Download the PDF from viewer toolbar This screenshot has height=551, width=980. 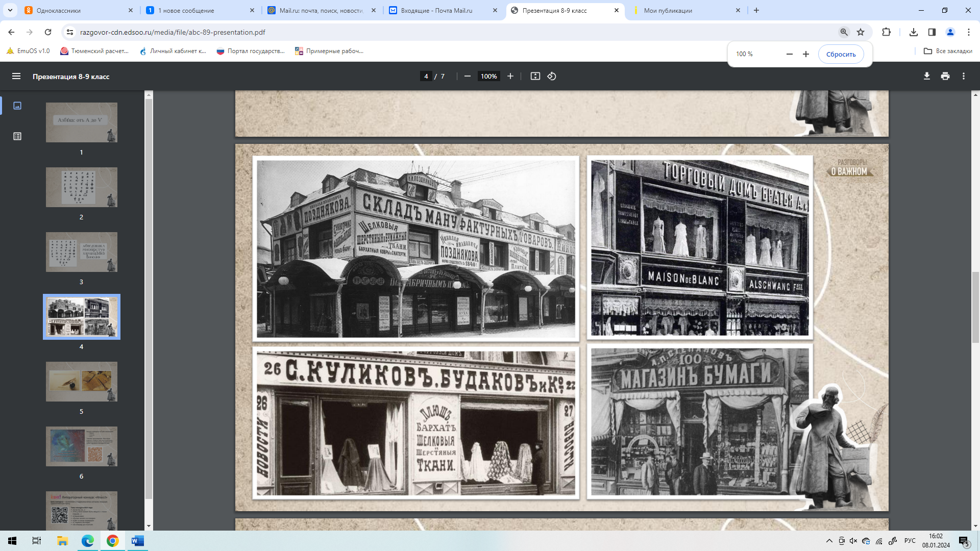pos(926,76)
